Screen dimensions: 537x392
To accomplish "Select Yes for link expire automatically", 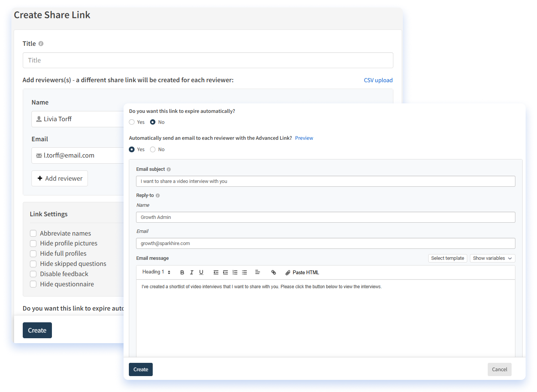I will tap(132, 122).
